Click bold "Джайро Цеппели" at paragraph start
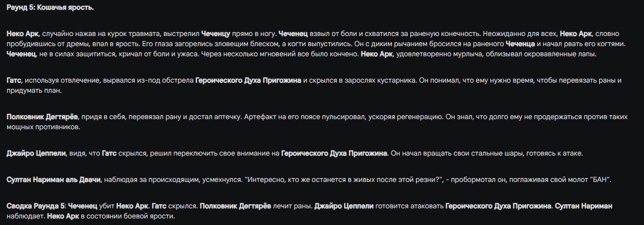 [36, 153]
